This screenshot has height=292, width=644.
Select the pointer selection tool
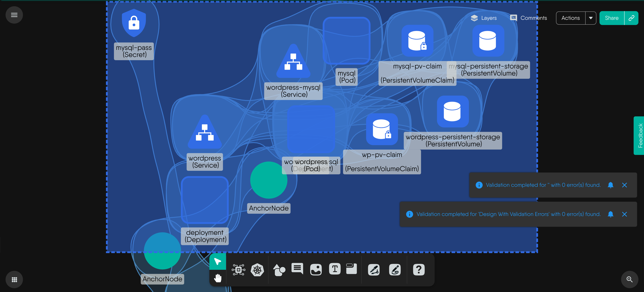pyautogui.click(x=217, y=261)
